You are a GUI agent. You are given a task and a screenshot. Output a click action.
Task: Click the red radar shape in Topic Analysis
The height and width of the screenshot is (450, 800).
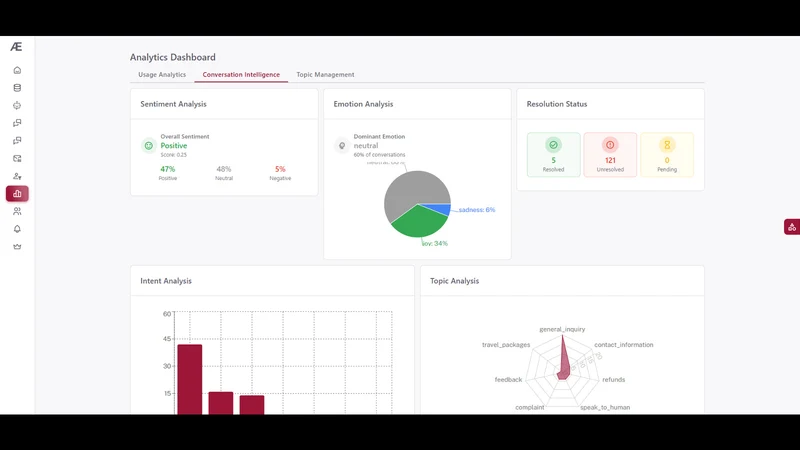(564, 365)
